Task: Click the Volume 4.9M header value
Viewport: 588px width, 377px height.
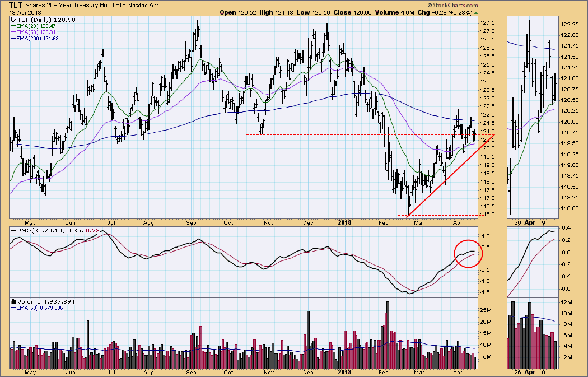Action: point(394,12)
